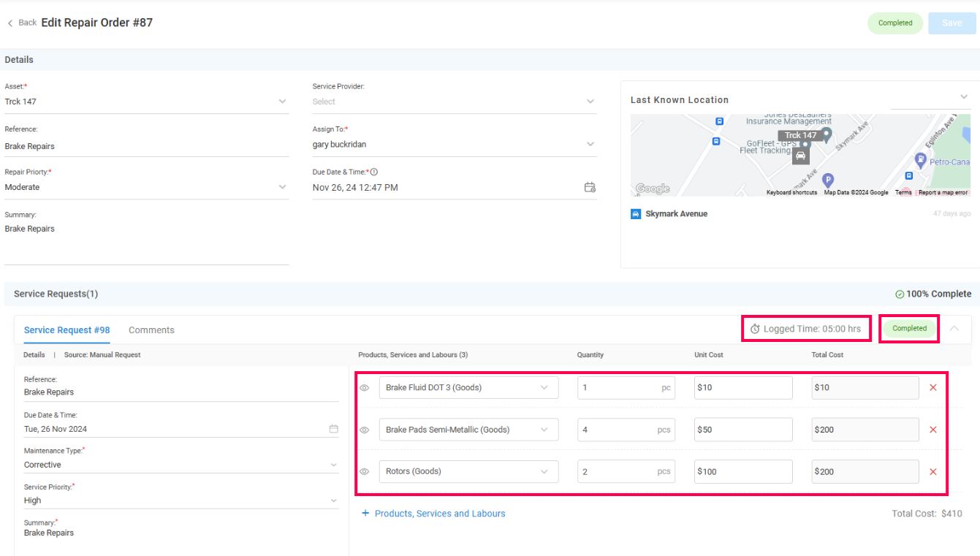Click the Back link
This screenshot has width=980, height=556.
click(x=22, y=23)
